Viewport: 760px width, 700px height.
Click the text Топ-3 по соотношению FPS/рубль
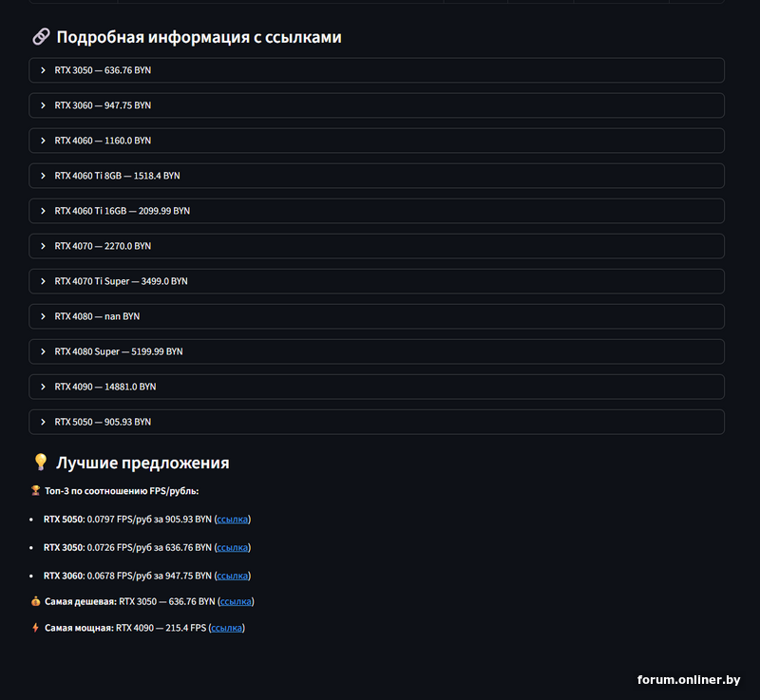click(122, 491)
